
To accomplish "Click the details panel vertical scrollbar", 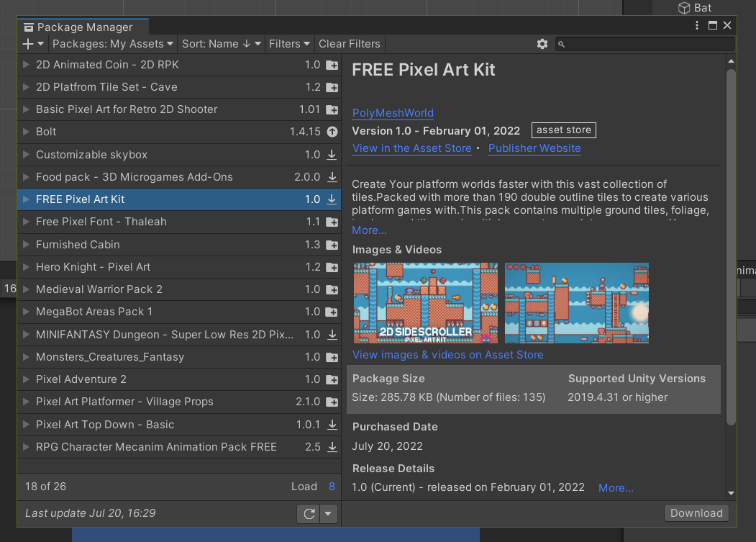I will (x=731, y=247).
